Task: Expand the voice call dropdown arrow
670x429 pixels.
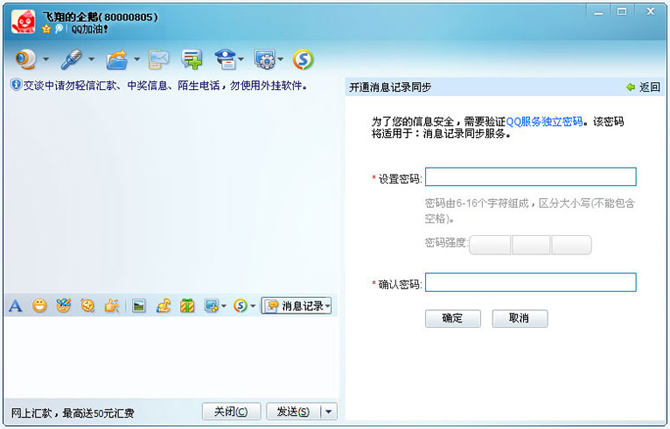Action: [91, 59]
